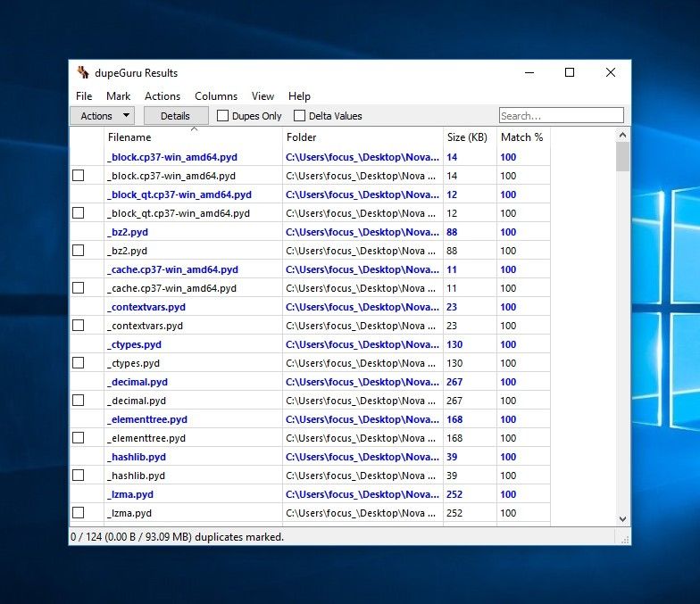700x604 pixels.
Task: Mark the duplicate _decimal.pyd checkbox
Action: (79, 401)
